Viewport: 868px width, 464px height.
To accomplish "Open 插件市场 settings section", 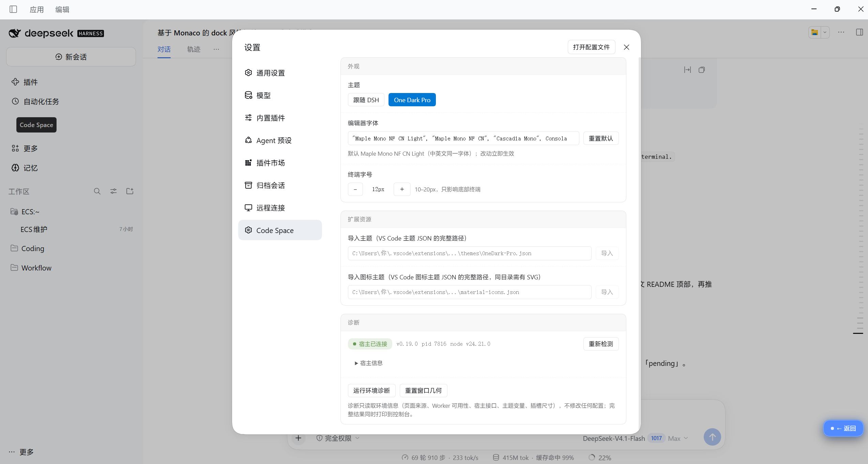I will pyautogui.click(x=280, y=163).
